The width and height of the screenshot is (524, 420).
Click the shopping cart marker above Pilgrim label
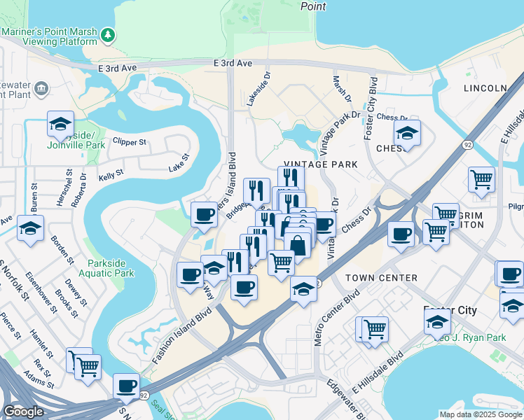[481, 181]
